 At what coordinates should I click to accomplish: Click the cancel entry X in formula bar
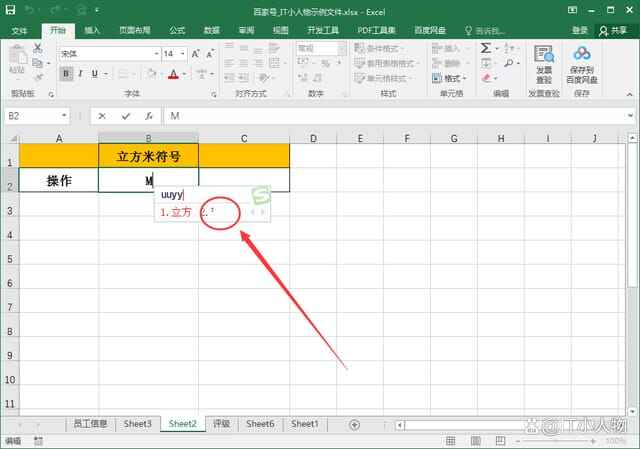point(101,116)
